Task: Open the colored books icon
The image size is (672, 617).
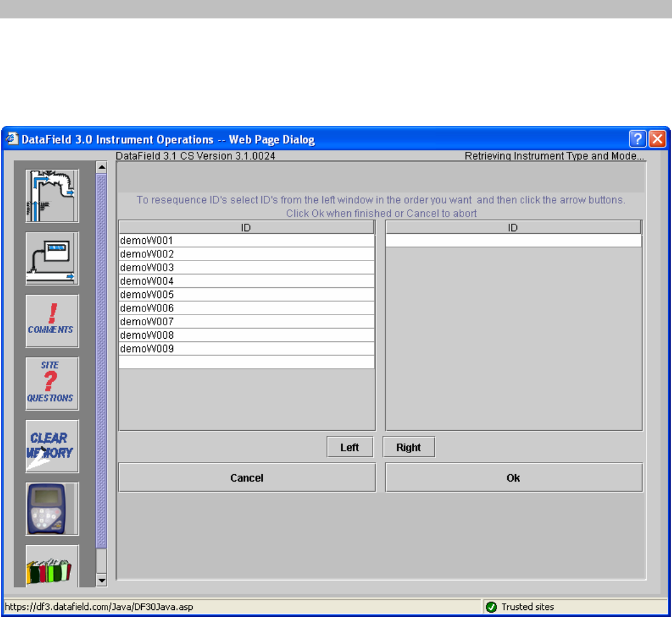Action: (52, 566)
